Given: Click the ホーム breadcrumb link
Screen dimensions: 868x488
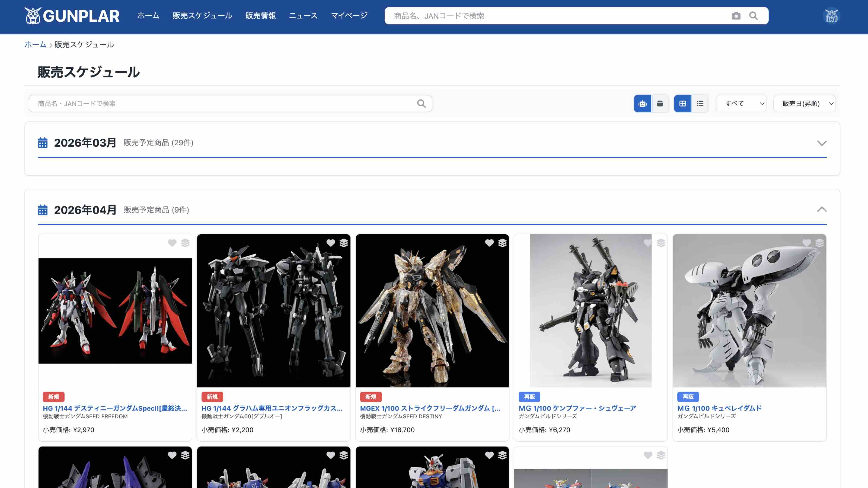Looking at the screenshot, I should click(35, 44).
